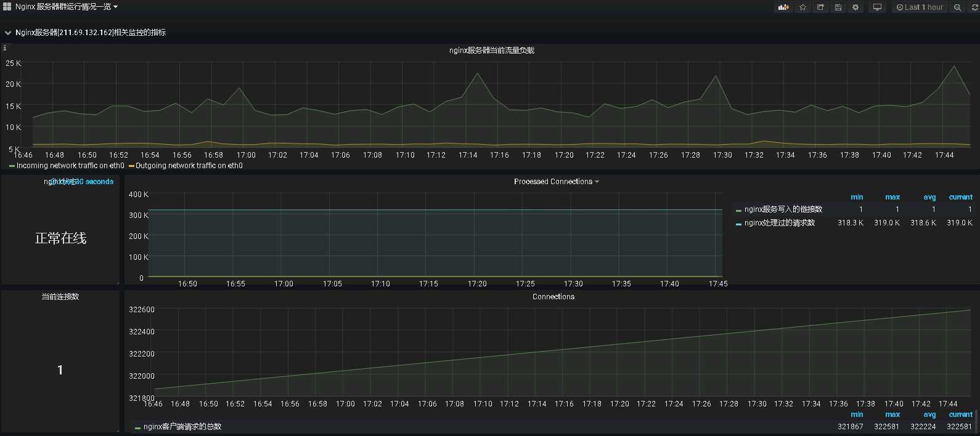Open dashboard settings gear

855,7
